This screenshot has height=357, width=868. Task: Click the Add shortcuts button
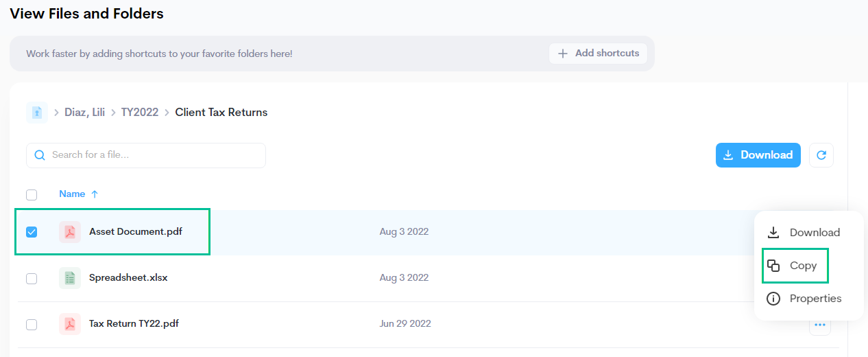pos(598,54)
